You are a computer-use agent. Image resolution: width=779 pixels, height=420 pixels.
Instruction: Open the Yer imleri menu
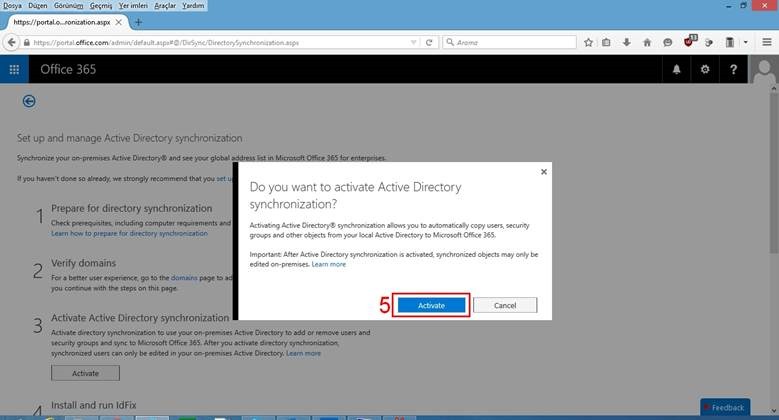click(x=133, y=5)
